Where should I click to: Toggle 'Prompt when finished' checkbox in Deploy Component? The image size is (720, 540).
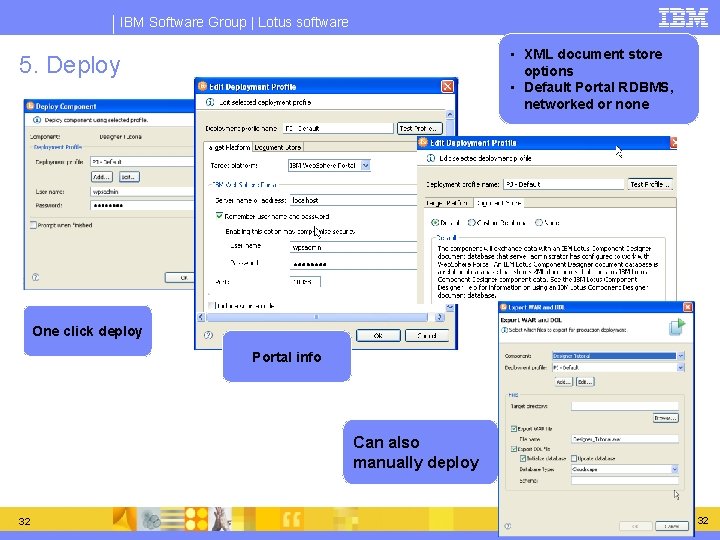[33, 225]
